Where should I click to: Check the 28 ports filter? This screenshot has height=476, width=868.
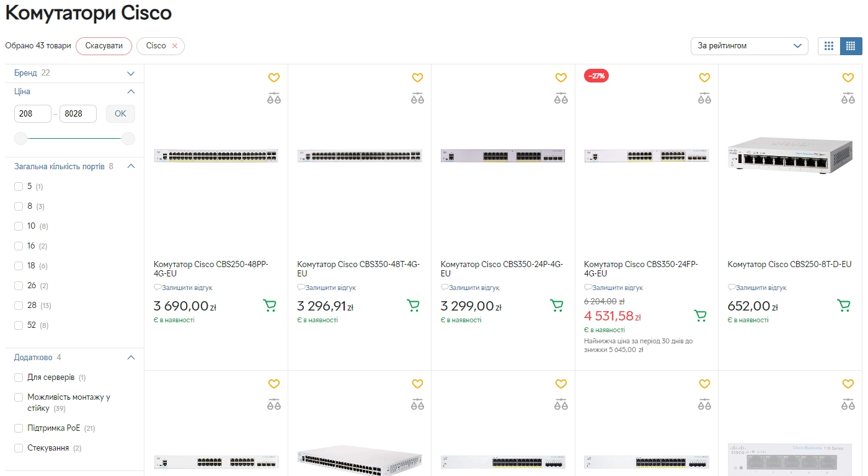pyautogui.click(x=19, y=306)
